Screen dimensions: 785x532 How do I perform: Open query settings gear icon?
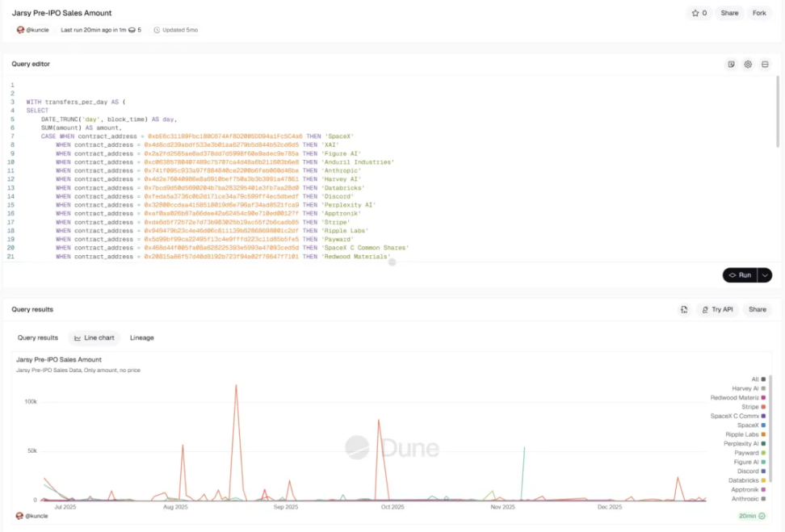coord(748,65)
